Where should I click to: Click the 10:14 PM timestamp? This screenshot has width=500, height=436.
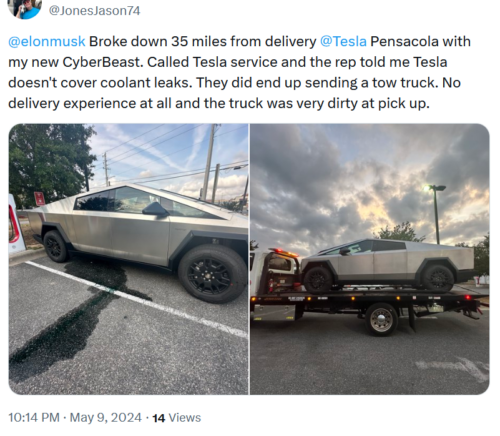(x=34, y=417)
